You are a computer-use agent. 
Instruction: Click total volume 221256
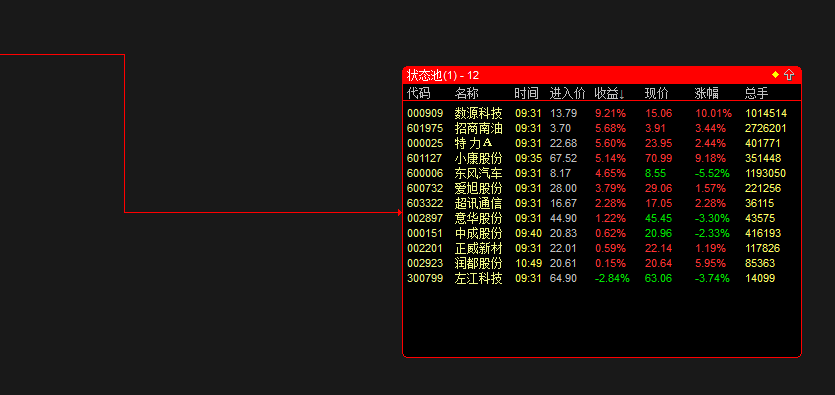pyautogui.click(x=763, y=188)
